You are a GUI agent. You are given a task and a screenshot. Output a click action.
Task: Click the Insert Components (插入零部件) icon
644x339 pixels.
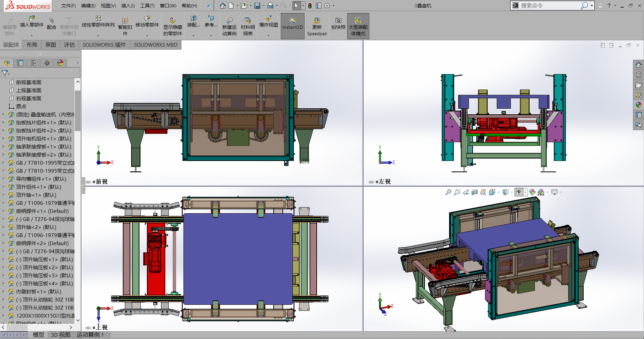(x=32, y=22)
